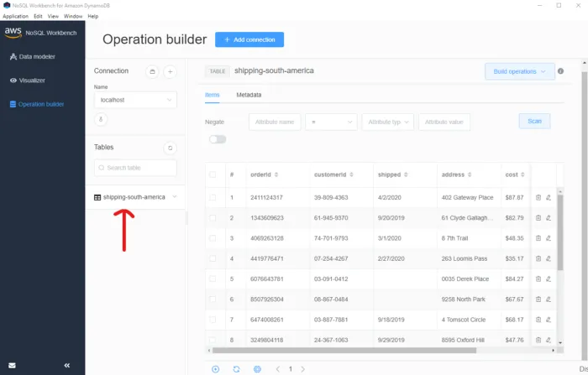
Task: Edit row with orderId 1343609623
Action: click(x=549, y=217)
